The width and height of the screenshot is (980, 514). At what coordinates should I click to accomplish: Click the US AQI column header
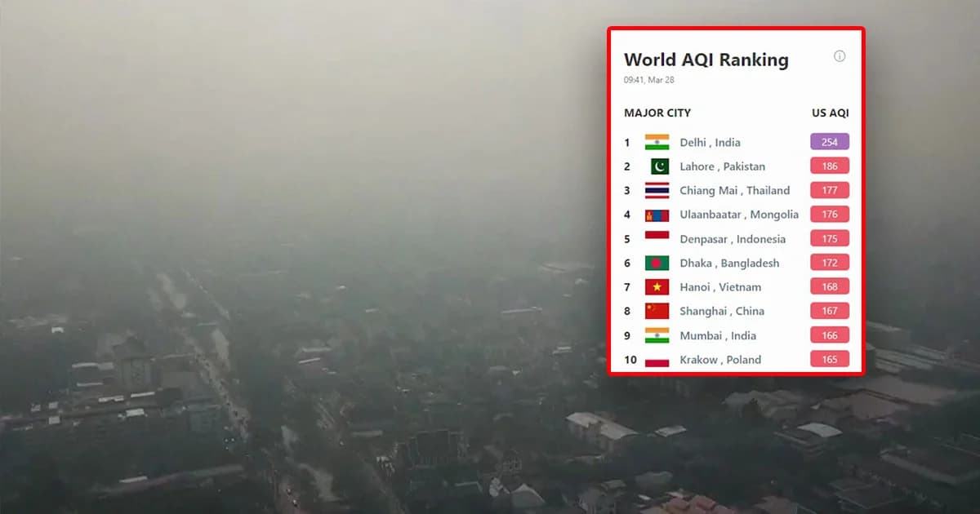pos(830,113)
